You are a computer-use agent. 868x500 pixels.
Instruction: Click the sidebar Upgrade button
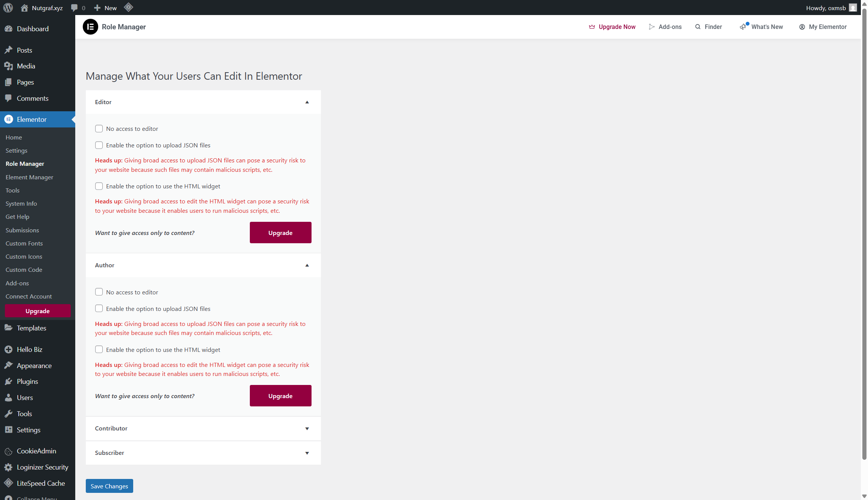(x=37, y=311)
